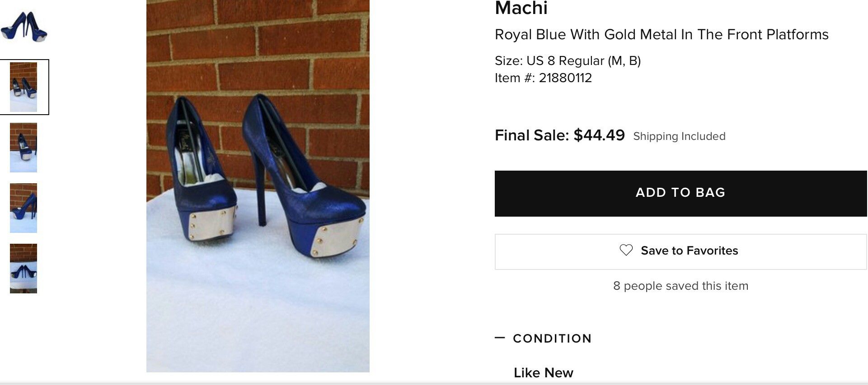Choose the fourth product thumbnail in the strip

[23, 208]
